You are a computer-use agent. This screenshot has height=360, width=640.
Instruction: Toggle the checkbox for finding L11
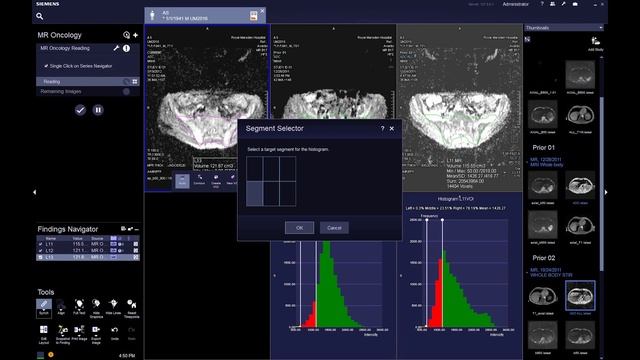(x=40, y=244)
